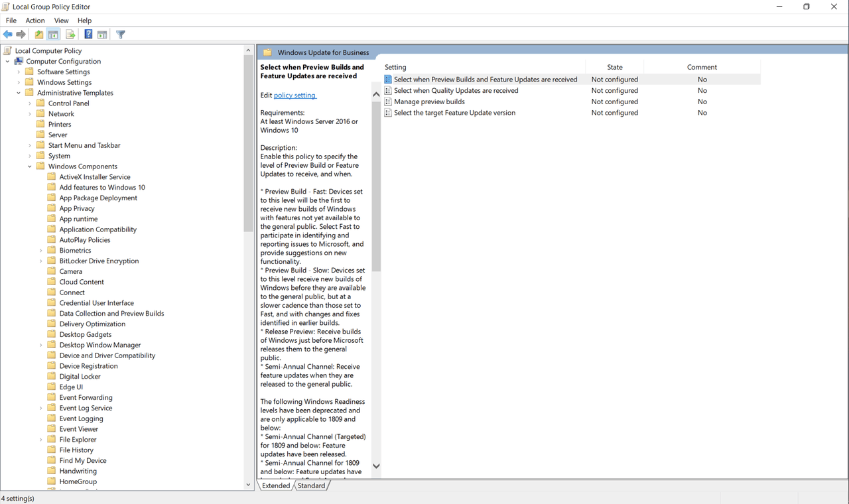The image size is (849, 504).
Task: Select 'Select the target Feature Update version' setting
Action: click(x=454, y=113)
